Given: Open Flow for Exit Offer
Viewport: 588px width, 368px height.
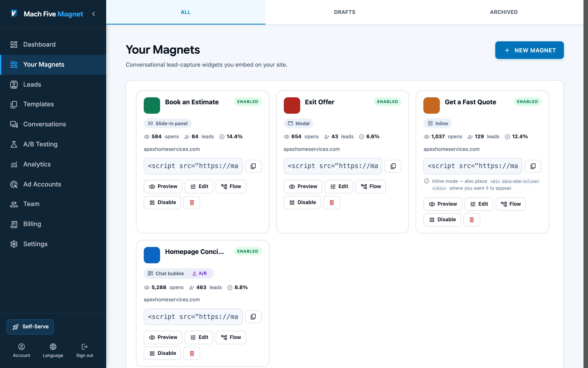Looking at the screenshot, I should tap(371, 187).
